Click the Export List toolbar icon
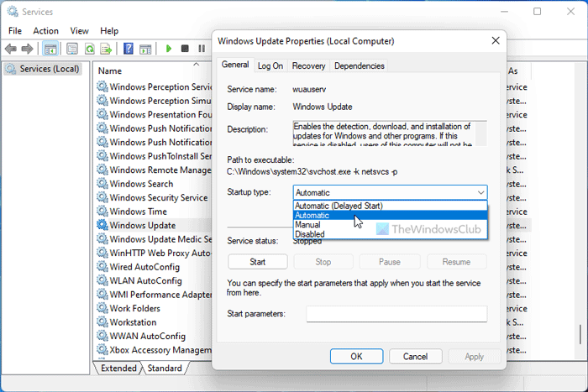This screenshot has width=588, height=392. coord(106,49)
